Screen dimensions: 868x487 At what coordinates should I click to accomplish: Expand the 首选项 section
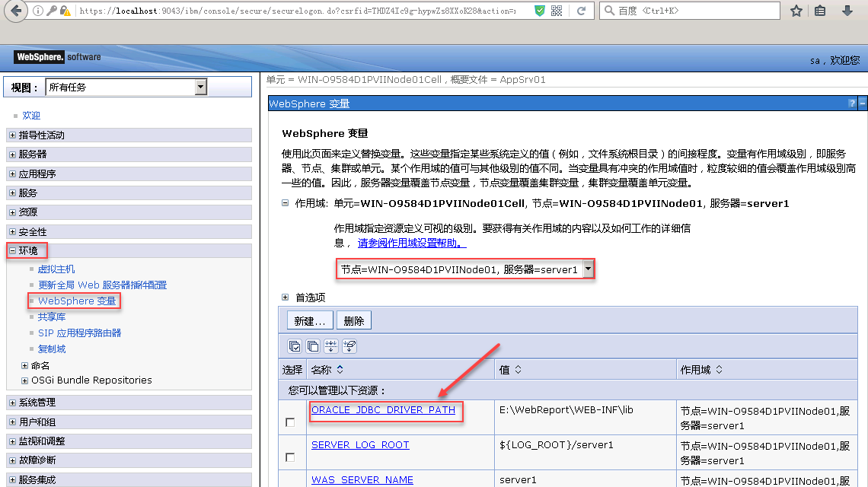click(x=285, y=298)
